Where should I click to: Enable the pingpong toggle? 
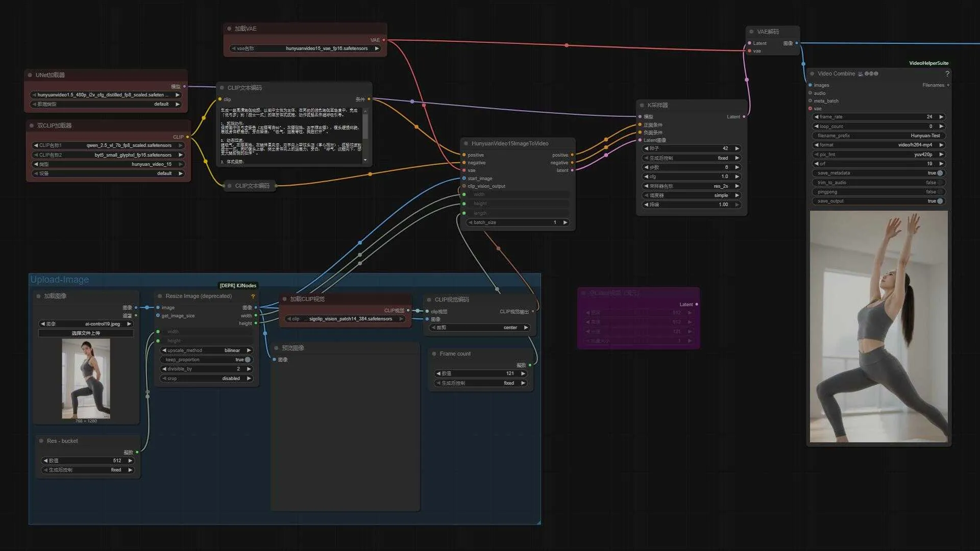pyautogui.click(x=940, y=192)
